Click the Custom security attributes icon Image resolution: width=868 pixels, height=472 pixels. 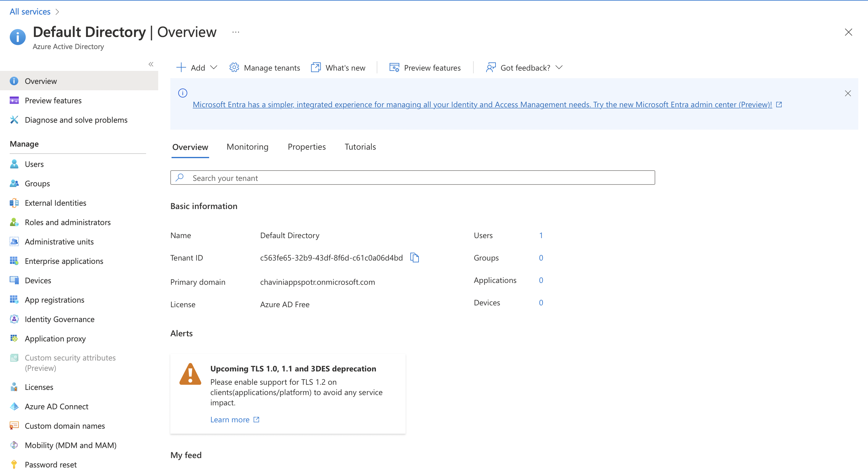pos(14,358)
